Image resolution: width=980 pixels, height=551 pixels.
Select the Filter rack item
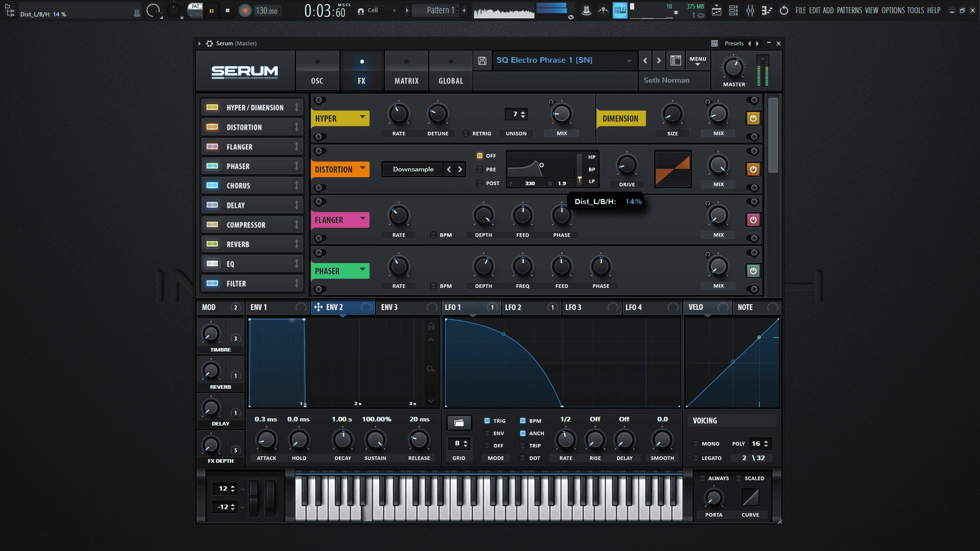coord(252,284)
